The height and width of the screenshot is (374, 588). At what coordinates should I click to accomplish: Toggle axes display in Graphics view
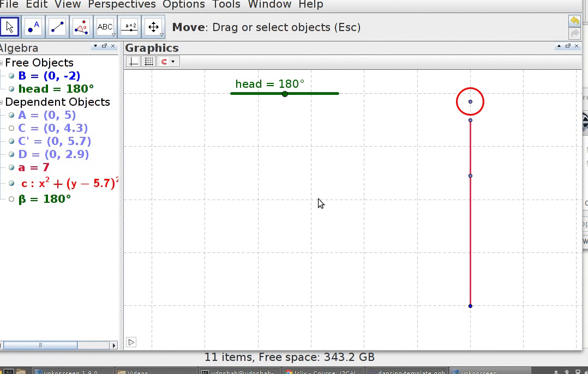point(133,62)
